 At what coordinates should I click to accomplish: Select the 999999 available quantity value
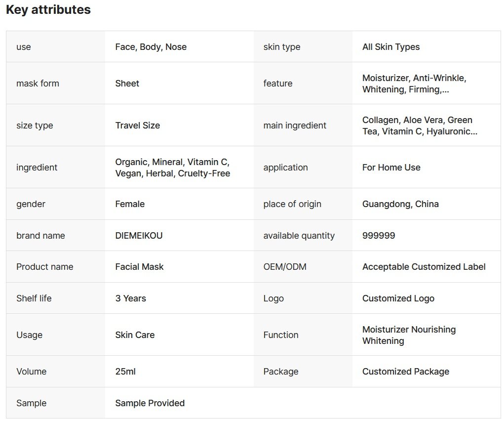379,236
